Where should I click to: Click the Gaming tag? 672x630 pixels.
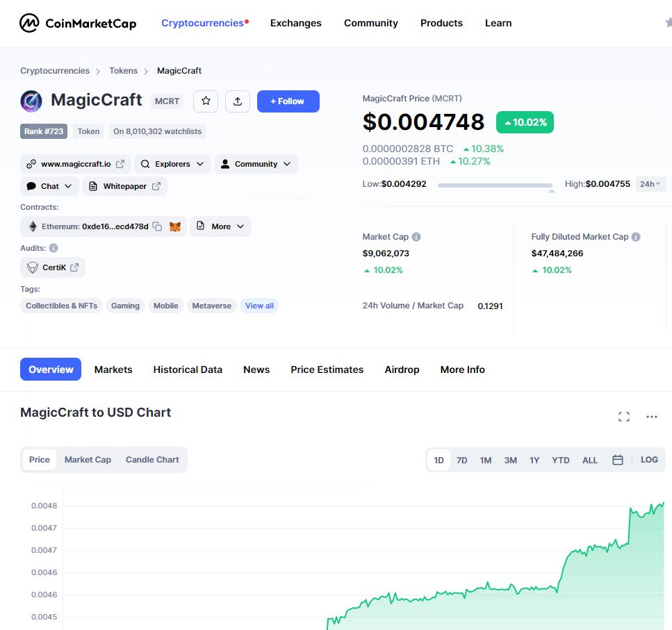click(125, 306)
